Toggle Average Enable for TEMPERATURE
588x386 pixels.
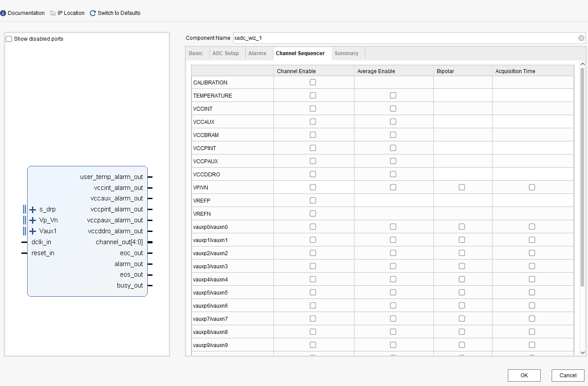coord(393,95)
